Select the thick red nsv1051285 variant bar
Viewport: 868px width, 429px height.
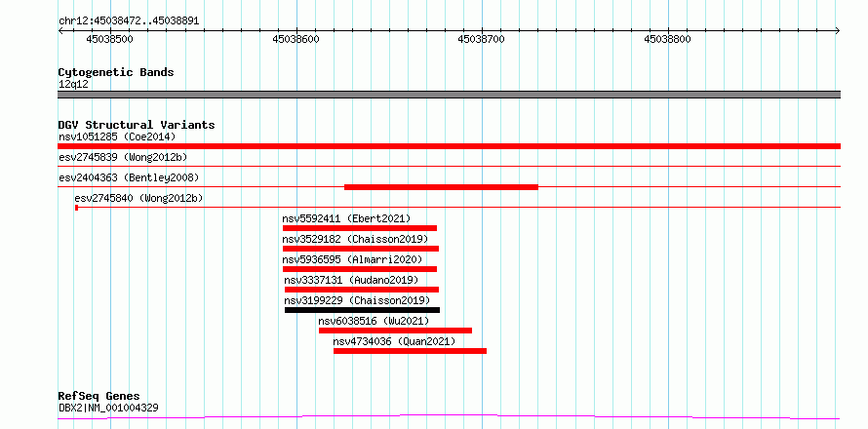click(449, 146)
